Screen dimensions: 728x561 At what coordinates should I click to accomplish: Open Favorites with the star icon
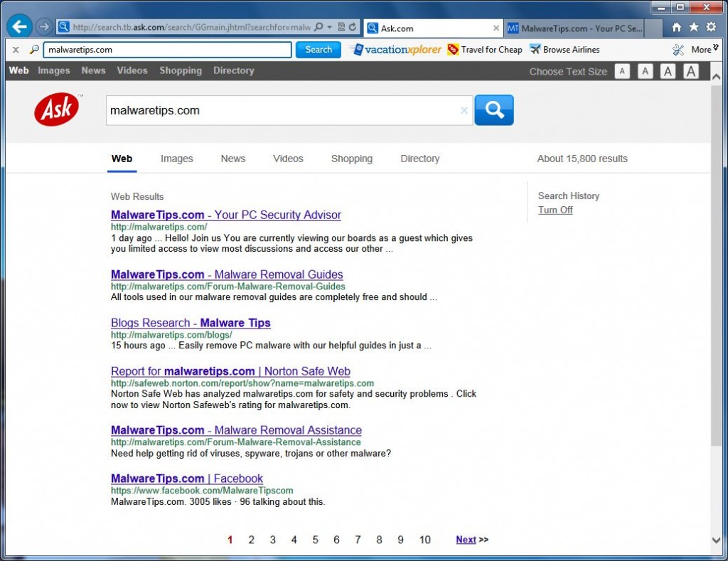[694, 27]
